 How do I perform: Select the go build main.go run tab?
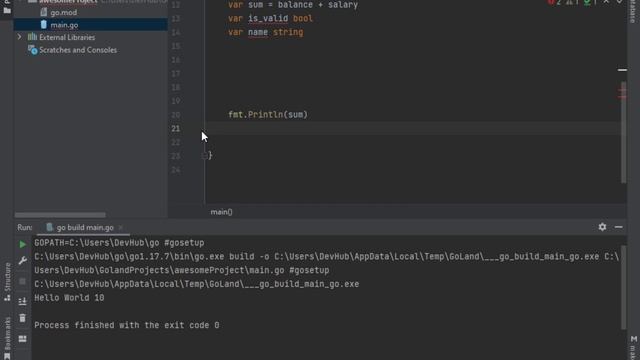(x=83, y=228)
